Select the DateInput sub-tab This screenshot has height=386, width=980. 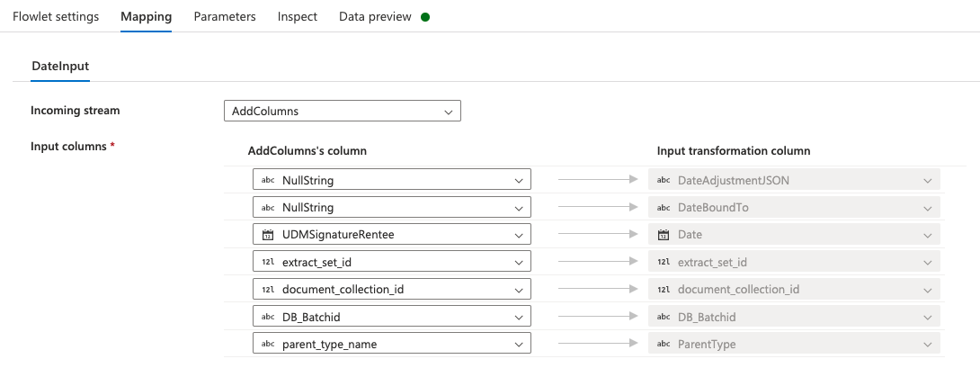coord(60,66)
